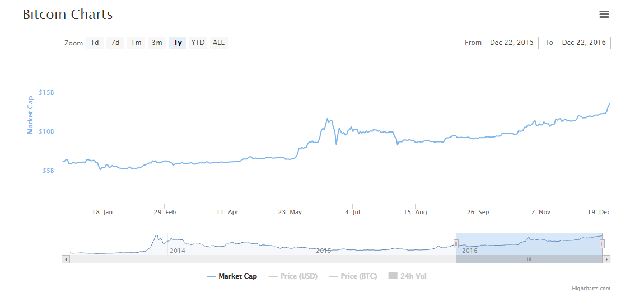Click the Bitcoin Charts heading

(67, 15)
